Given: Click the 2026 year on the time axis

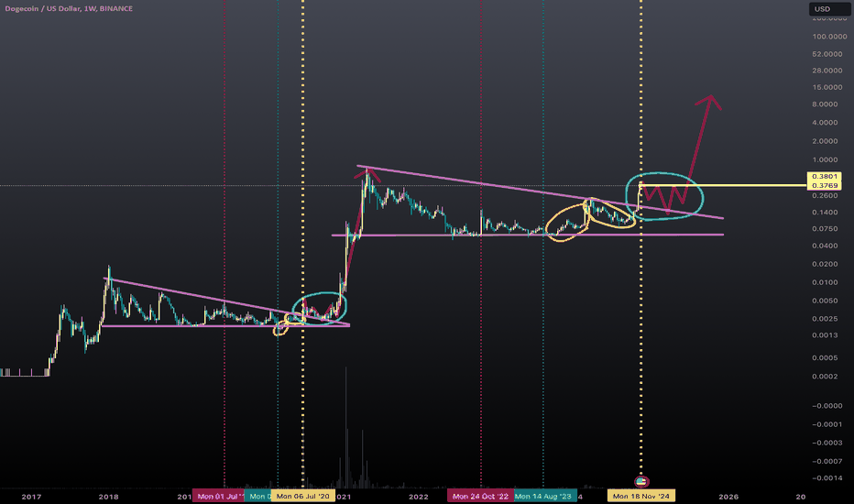Looking at the screenshot, I should (x=728, y=497).
